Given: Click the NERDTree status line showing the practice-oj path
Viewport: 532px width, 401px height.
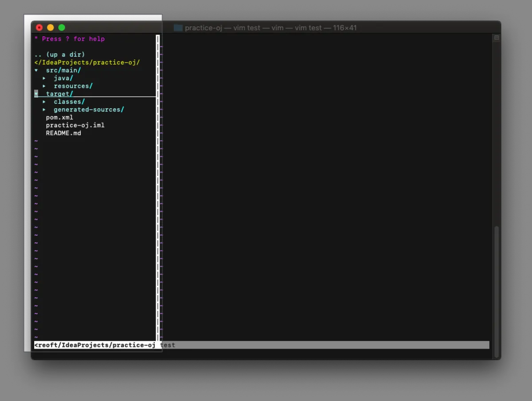Looking at the screenshot, I should pyautogui.click(x=95, y=345).
